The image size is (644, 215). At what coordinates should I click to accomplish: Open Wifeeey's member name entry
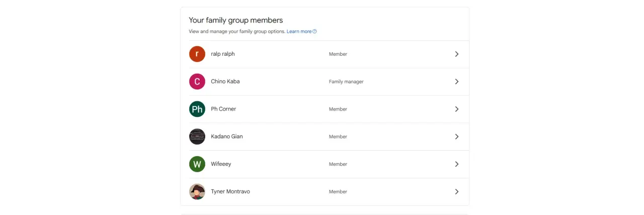point(221,164)
